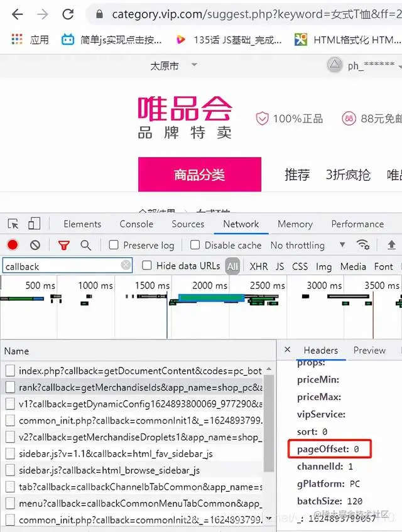Click the 100%正品 shield badge
The height and width of the screenshot is (532, 402).
(289, 119)
